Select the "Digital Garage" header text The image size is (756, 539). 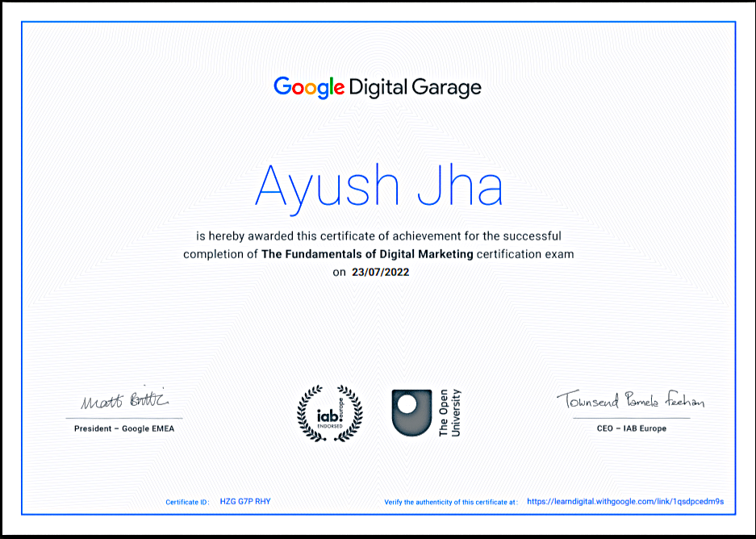pyautogui.click(x=415, y=87)
